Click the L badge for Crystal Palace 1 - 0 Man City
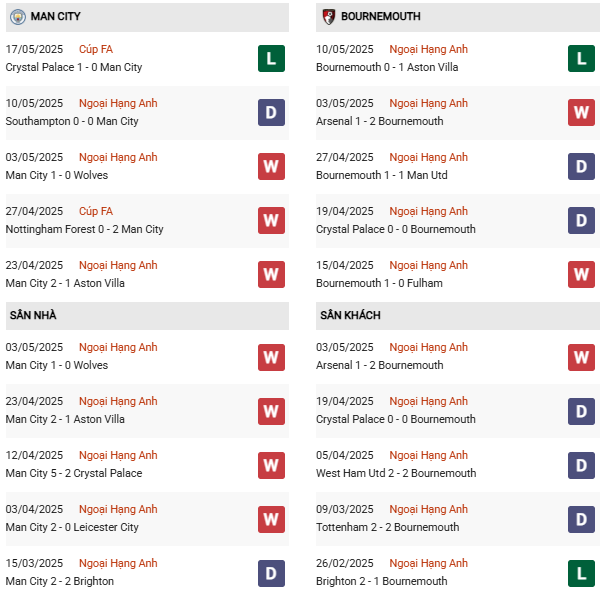The width and height of the screenshot is (600, 593). coord(271,59)
